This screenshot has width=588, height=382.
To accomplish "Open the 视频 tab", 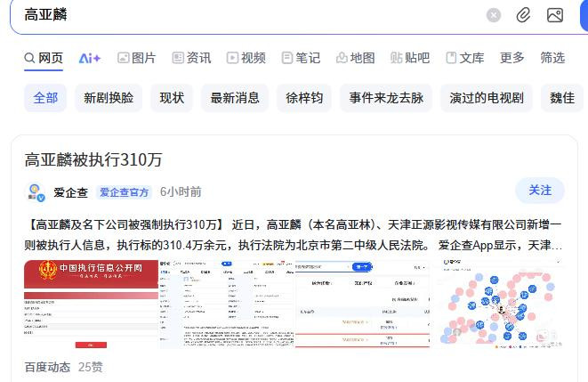I will coord(246,58).
